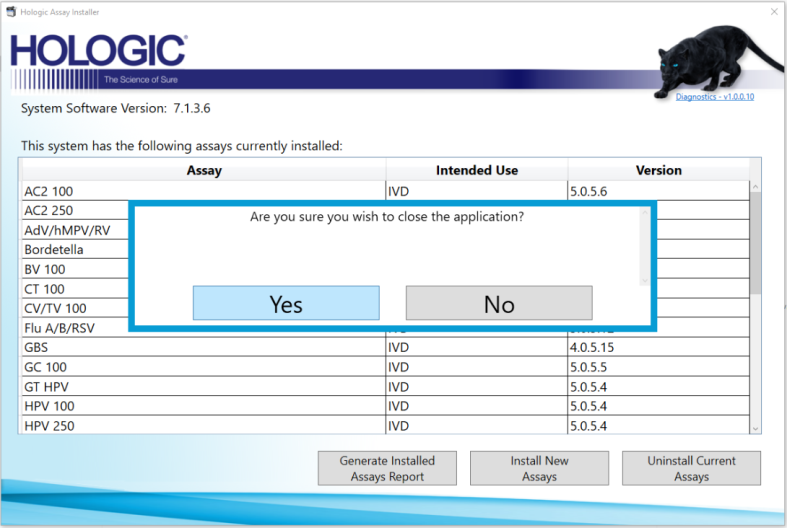787x528 pixels.
Task: Click the Hologic Assay Installer title bar icon
Action: [11, 11]
